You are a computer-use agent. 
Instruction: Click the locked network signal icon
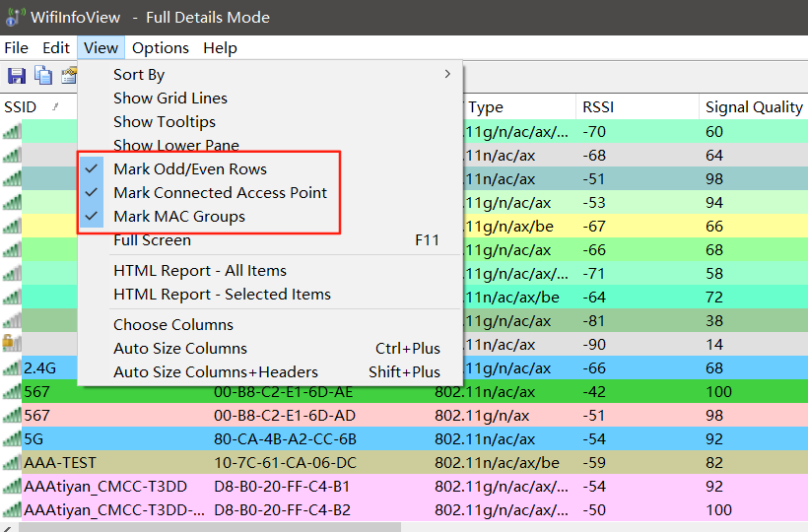pos(12,343)
